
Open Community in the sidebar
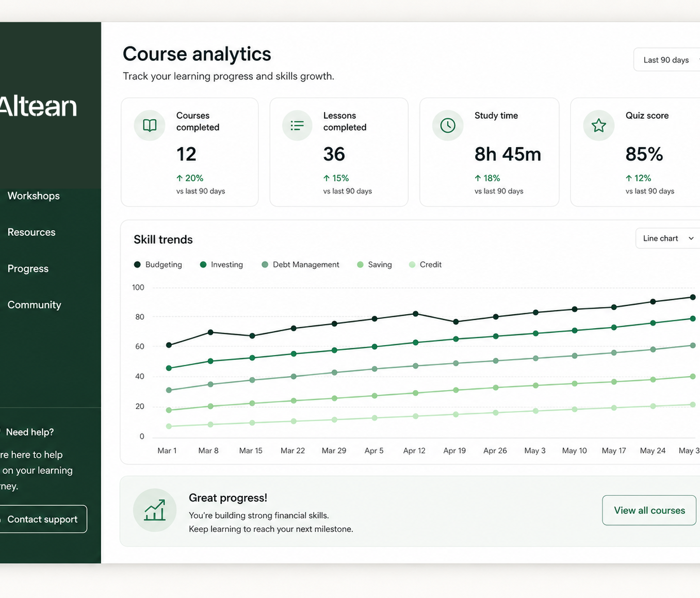point(34,305)
